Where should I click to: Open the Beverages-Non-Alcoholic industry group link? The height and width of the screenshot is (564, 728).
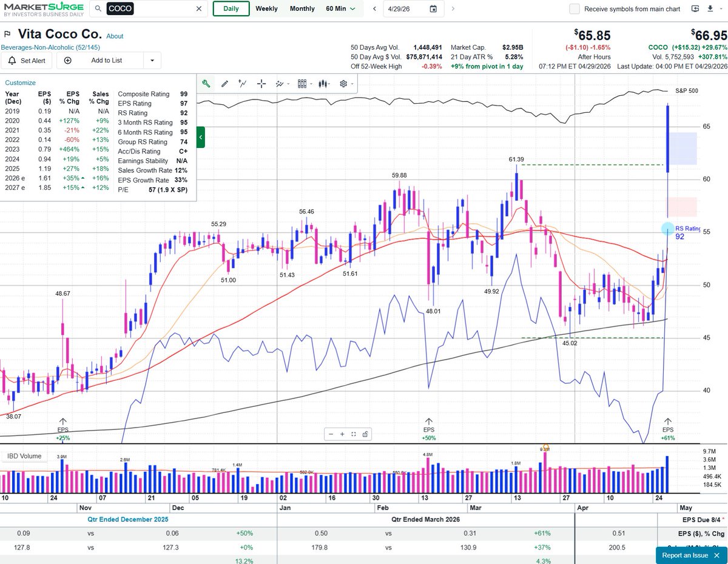pyautogui.click(x=50, y=47)
